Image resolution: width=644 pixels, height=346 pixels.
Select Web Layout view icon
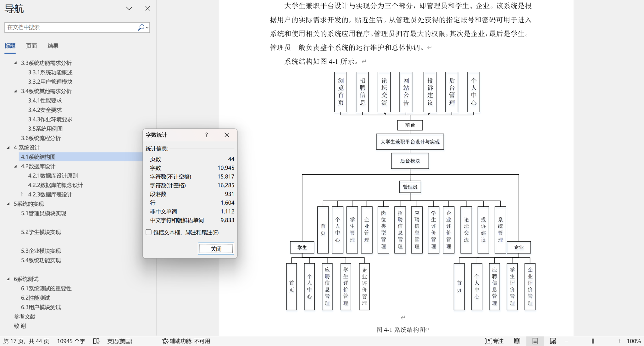point(553,341)
